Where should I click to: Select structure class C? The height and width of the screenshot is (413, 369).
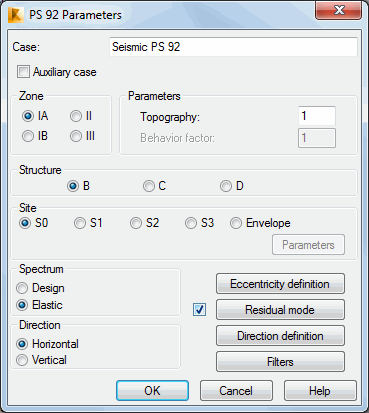click(x=149, y=186)
